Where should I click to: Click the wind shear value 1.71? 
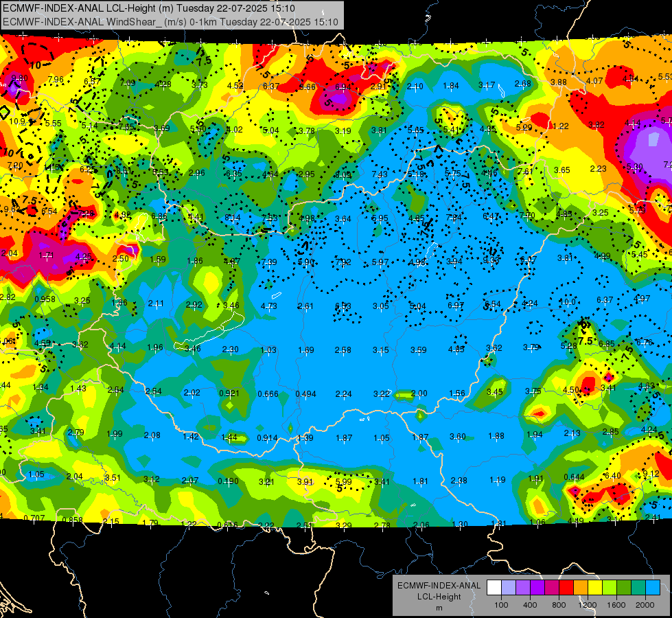(46, 255)
